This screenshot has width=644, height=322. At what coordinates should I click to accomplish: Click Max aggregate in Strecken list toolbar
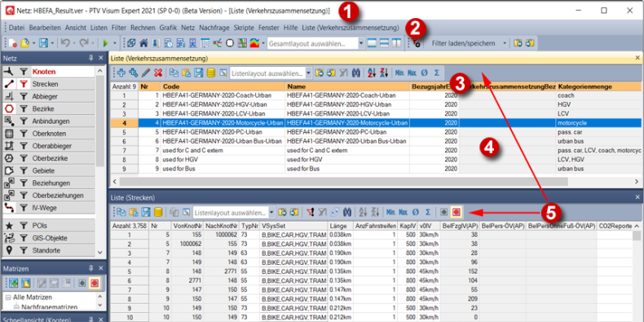coord(403,212)
